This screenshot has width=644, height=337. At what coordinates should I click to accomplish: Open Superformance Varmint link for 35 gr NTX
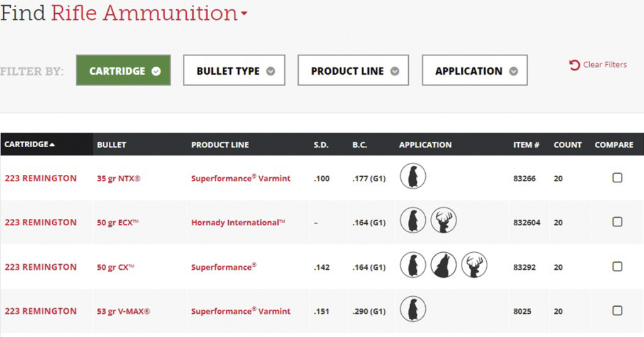(240, 179)
